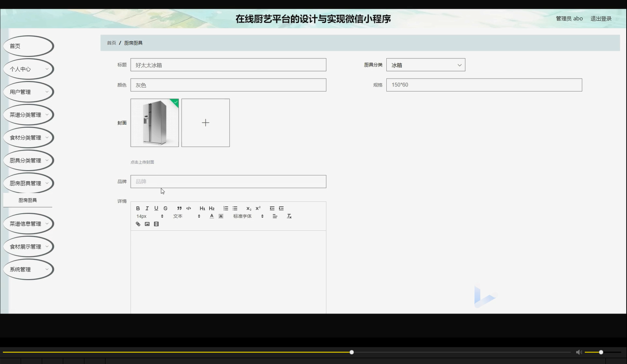This screenshot has height=364, width=627.
Task: Clear text formatting in the editor
Action: [289, 216]
